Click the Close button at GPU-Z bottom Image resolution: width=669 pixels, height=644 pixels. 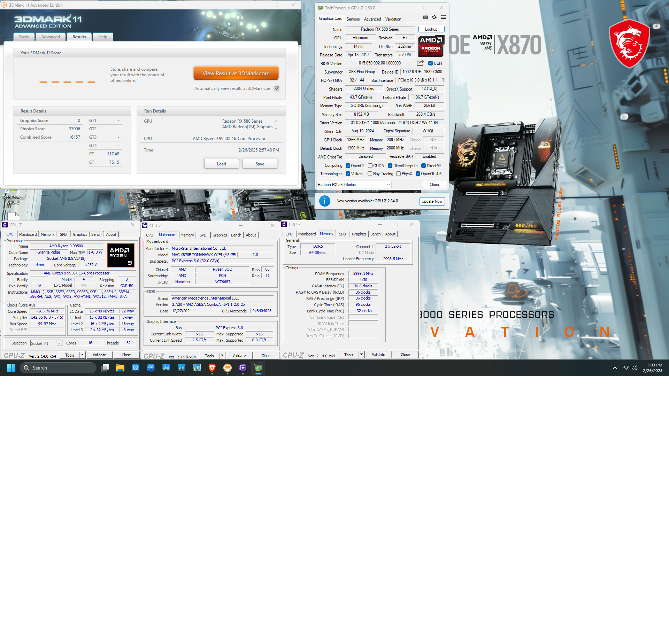tap(434, 185)
